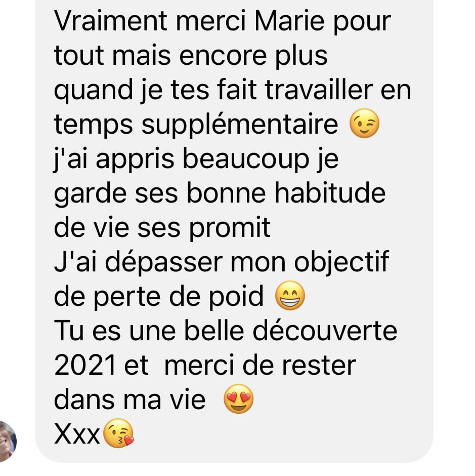Screen dimensions: 475x476
Task: Tap the kissing heart emoji after "Xxx"
Action: [x=118, y=433]
